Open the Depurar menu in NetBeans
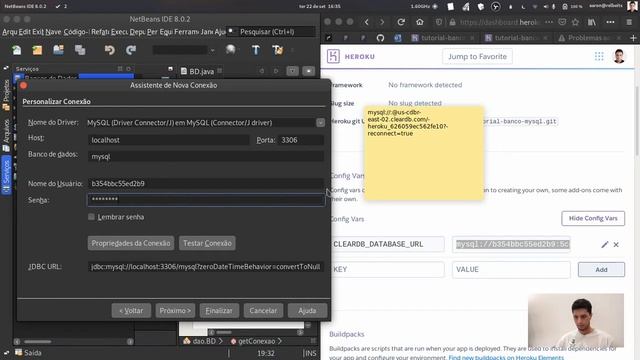Image resolution: width=640 pixels, height=360 pixels. [137, 32]
